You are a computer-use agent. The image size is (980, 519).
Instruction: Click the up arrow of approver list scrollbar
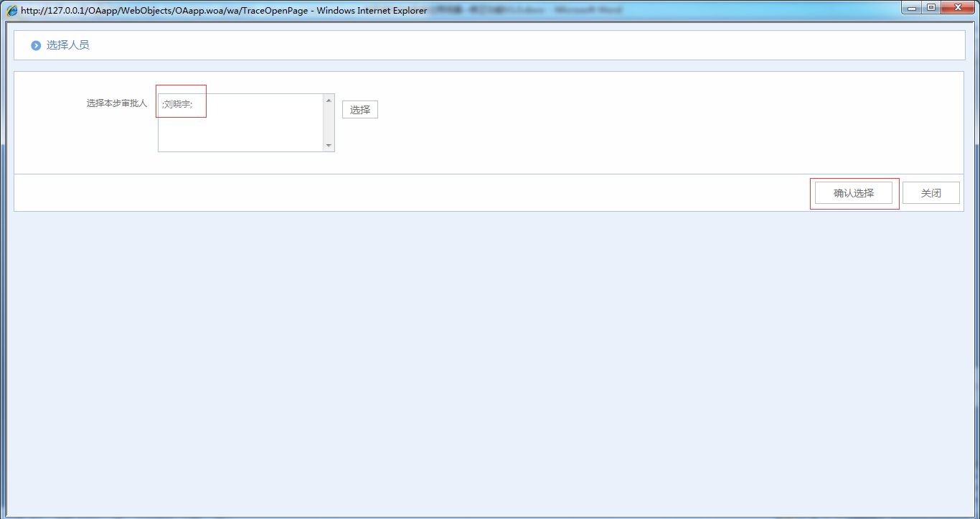tap(329, 100)
